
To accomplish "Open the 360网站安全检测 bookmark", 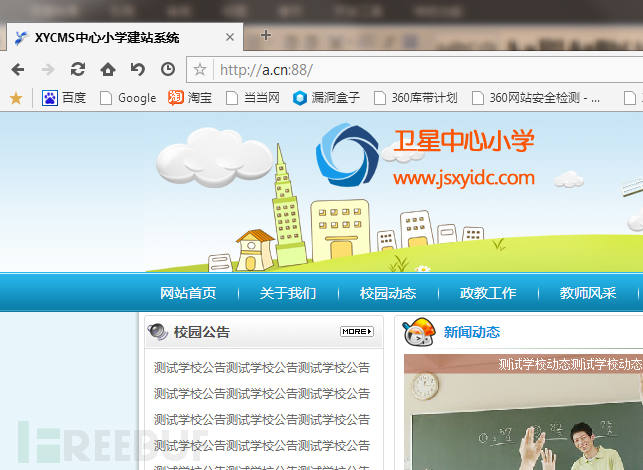I will pyautogui.click(x=536, y=98).
